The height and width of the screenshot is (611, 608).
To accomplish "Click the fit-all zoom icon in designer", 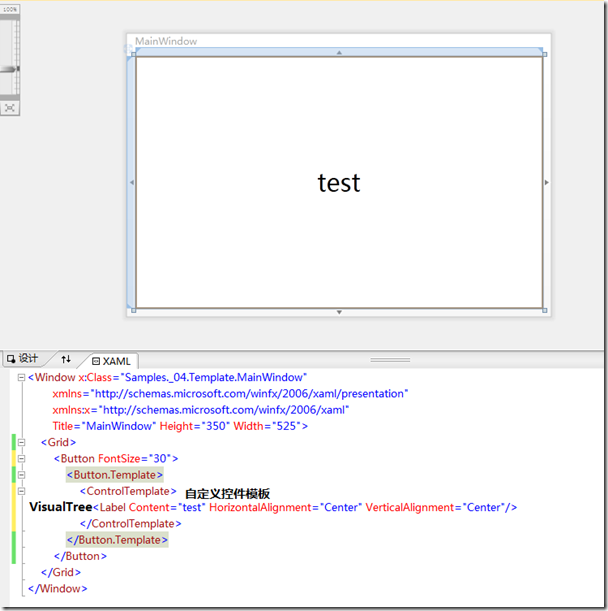I will coord(10,108).
